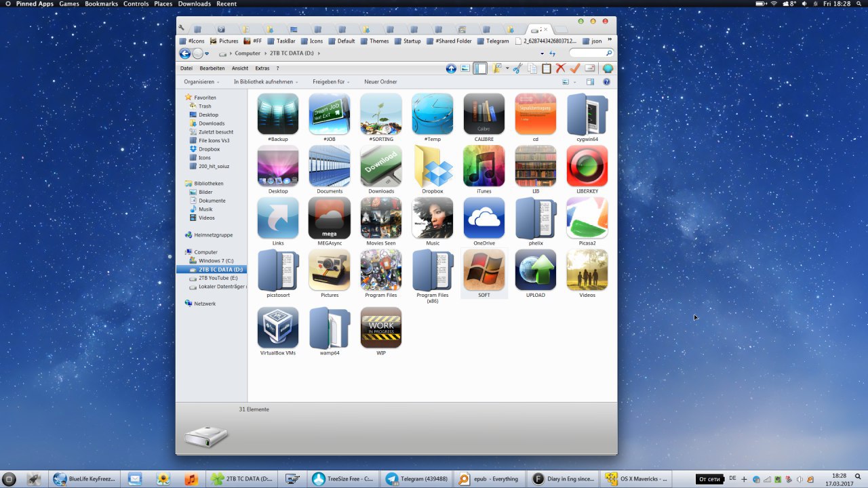868x488 pixels.
Task: Click the blue up-arrow toolbar icon
Action: coord(451,68)
